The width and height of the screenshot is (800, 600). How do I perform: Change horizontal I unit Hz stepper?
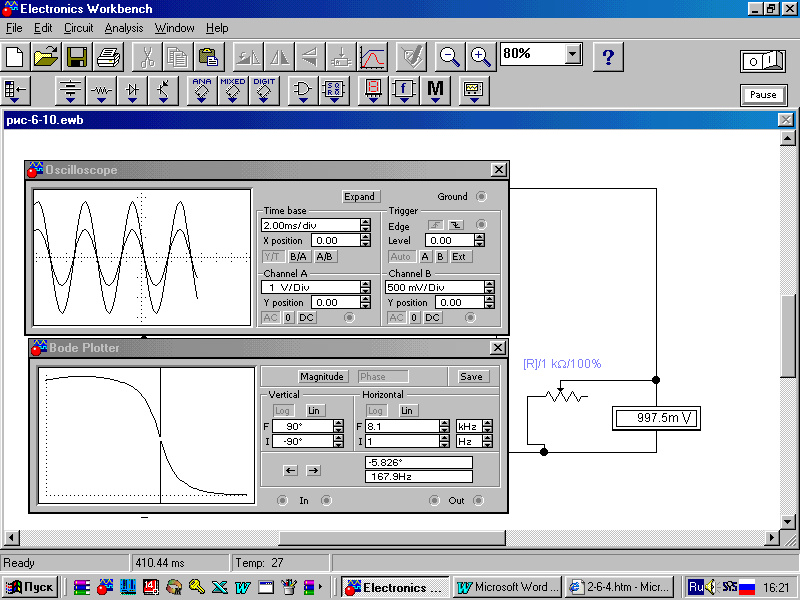click(488, 441)
